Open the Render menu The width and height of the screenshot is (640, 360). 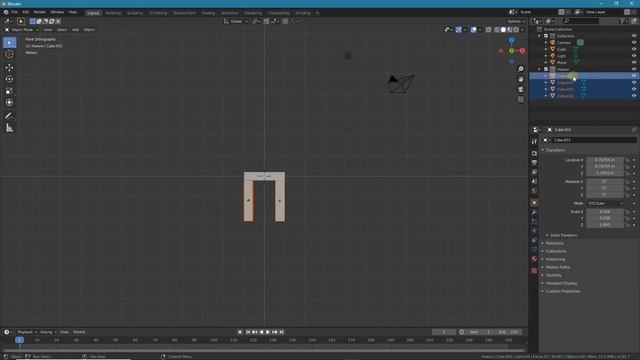[x=40, y=12]
